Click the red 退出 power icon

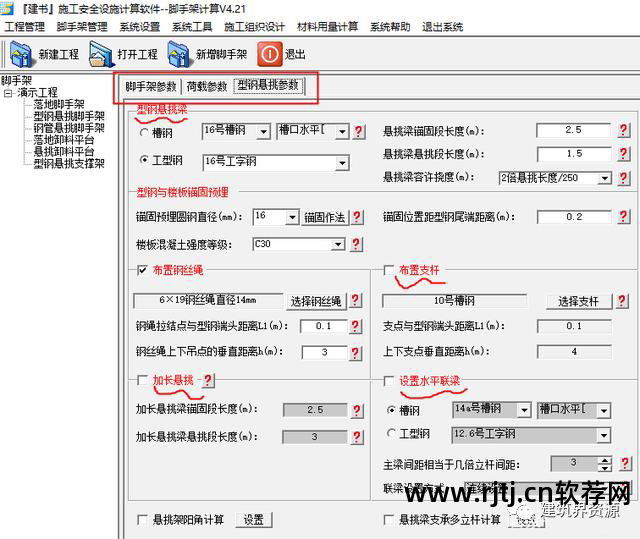[269, 54]
